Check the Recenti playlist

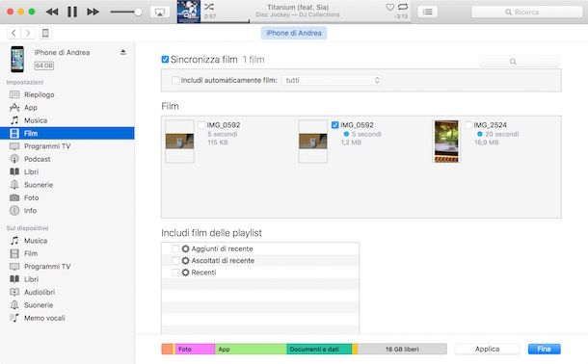click(175, 273)
